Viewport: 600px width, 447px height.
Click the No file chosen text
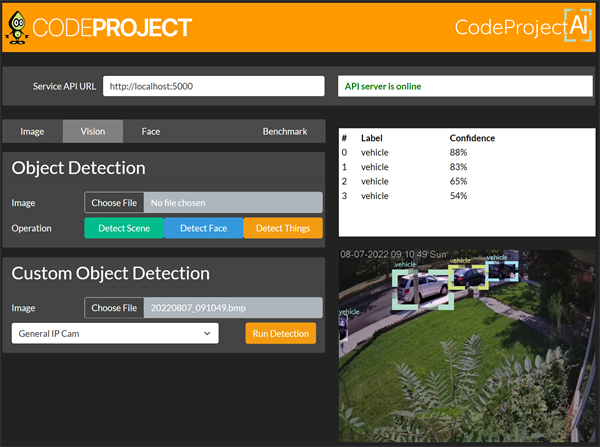[x=178, y=202]
